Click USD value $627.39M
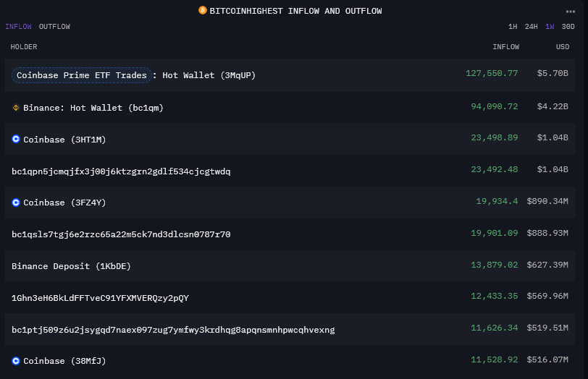 click(x=547, y=265)
